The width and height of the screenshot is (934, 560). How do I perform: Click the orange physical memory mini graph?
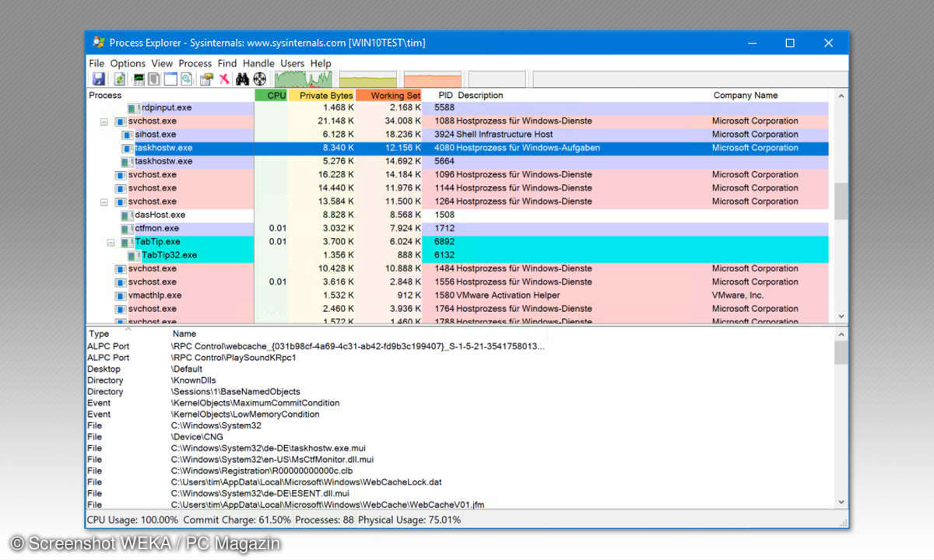coord(433,79)
